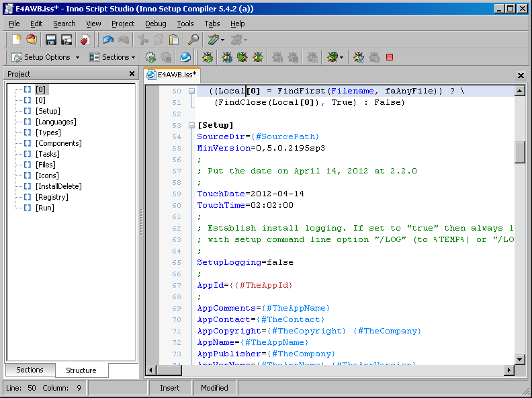Click the Compile gear icon
532x398 pixels.
[x=150, y=58]
